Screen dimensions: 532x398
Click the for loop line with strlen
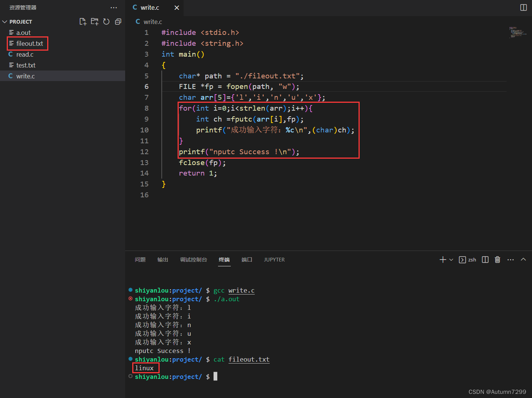coord(245,108)
